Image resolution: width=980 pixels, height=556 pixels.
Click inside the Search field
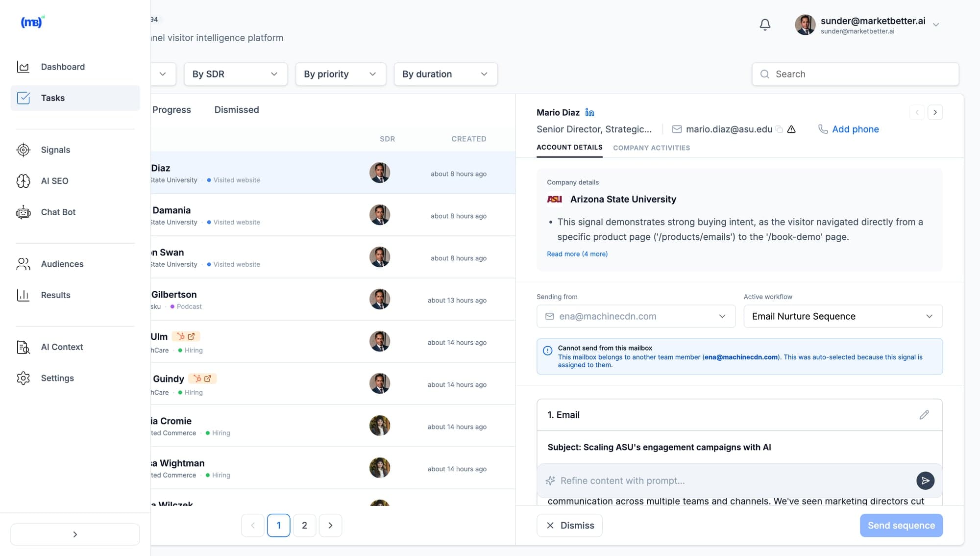click(x=855, y=74)
